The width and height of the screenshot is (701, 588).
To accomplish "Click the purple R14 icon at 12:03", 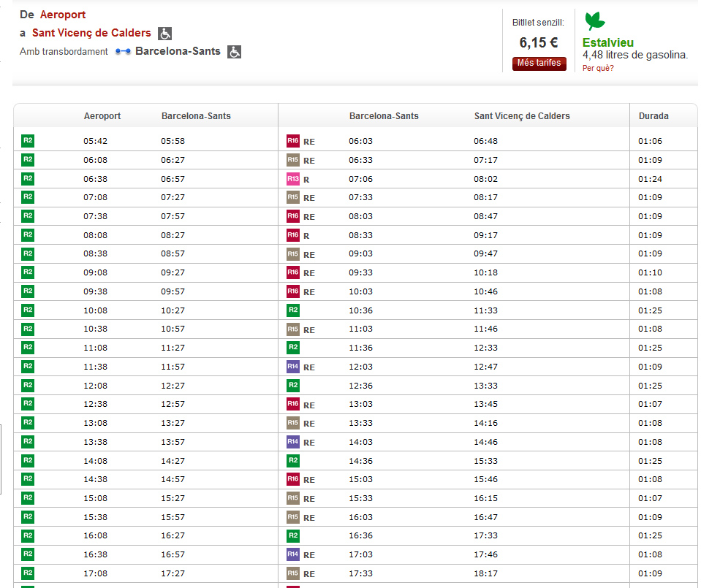I will tap(292, 367).
